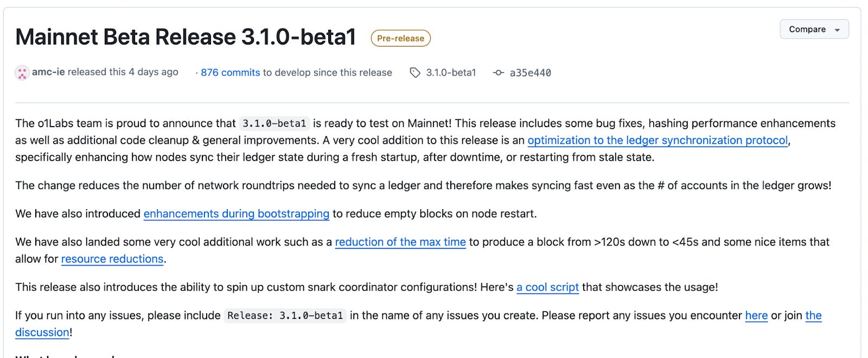Click the inline code 3.1.0-beta1 in the first paragraph
Viewport: 868px width, 358px height.
point(275,123)
